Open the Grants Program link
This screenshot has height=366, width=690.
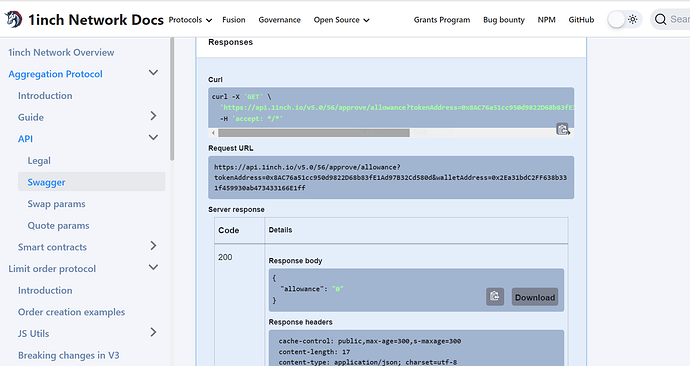(442, 20)
